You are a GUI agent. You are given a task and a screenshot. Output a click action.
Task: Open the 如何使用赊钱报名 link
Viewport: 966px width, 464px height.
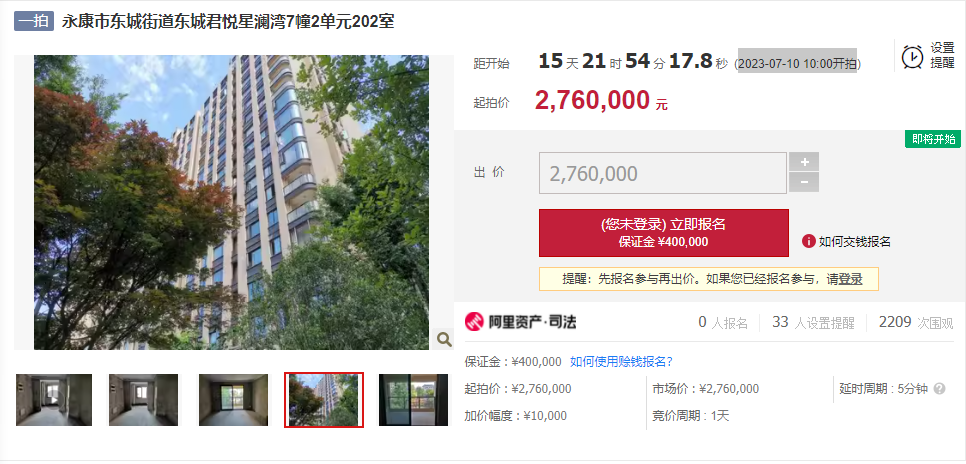(x=621, y=362)
